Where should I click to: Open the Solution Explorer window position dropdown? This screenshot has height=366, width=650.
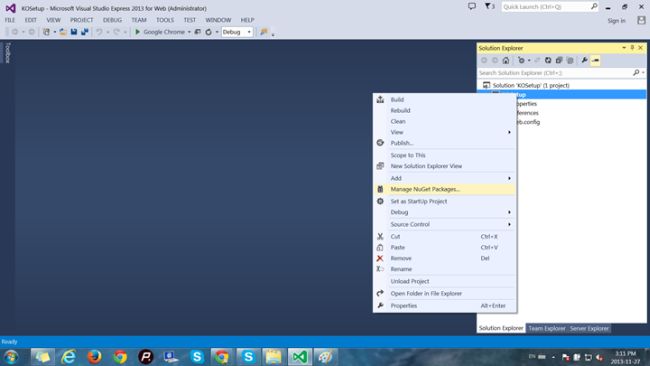624,48
